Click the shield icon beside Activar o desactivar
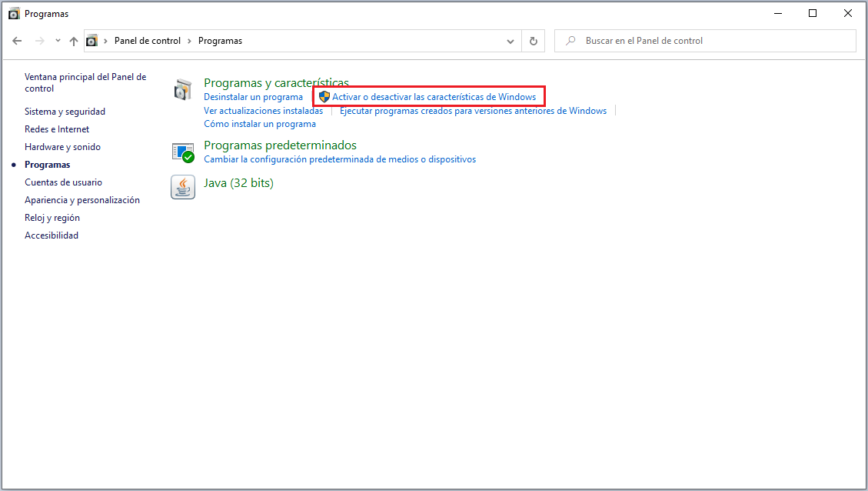Image resolution: width=868 pixels, height=491 pixels. (324, 97)
